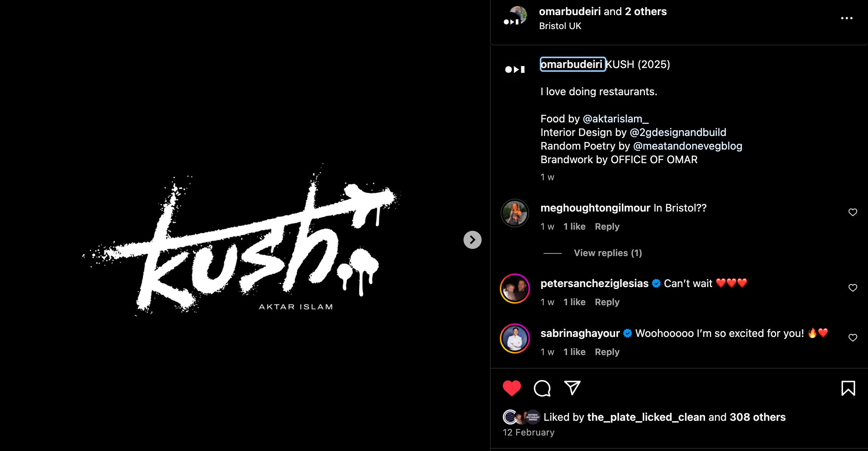Screen dimensions: 868x451
Task: Open @2gdesignandbuild mention link
Action: coord(678,133)
